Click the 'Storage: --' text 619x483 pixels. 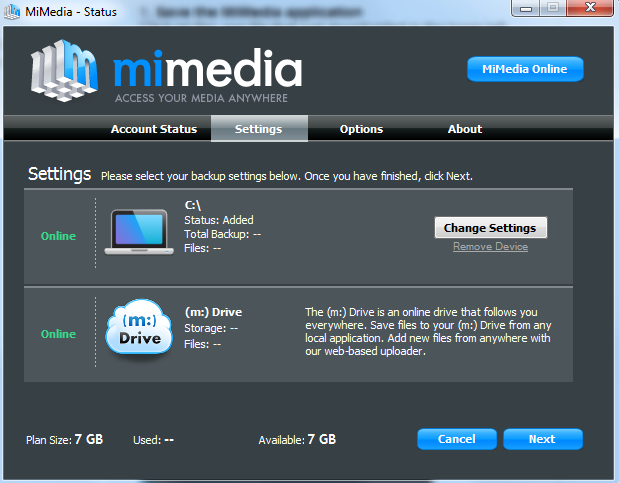pos(211,328)
